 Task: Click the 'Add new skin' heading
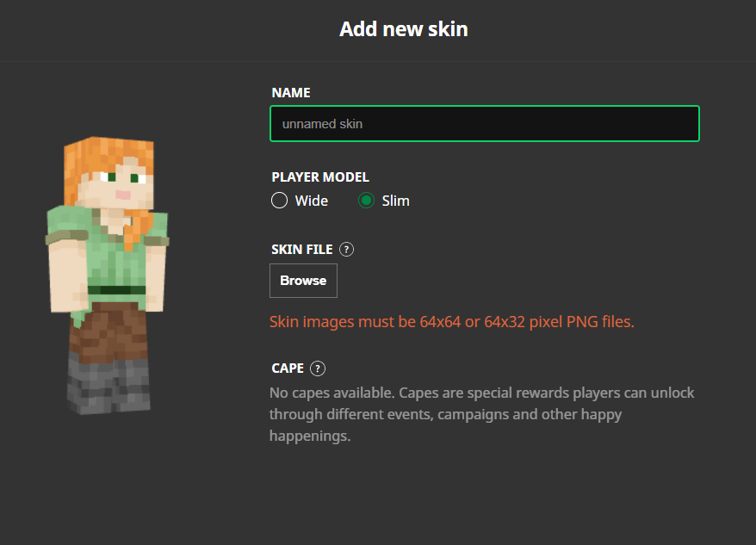(x=404, y=29)
